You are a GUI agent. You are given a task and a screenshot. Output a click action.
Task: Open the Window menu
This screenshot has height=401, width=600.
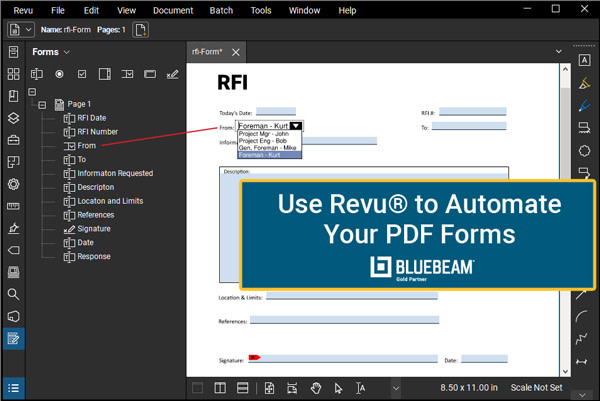click(304, 10)
